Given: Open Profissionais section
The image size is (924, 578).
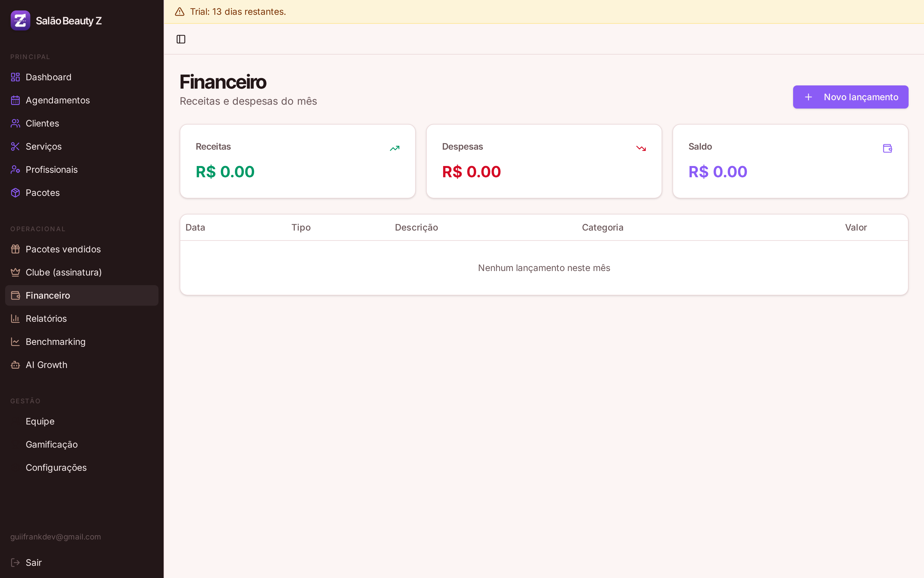Looking at the screenshot, I should pyautogui.click(x=82, y=170).
